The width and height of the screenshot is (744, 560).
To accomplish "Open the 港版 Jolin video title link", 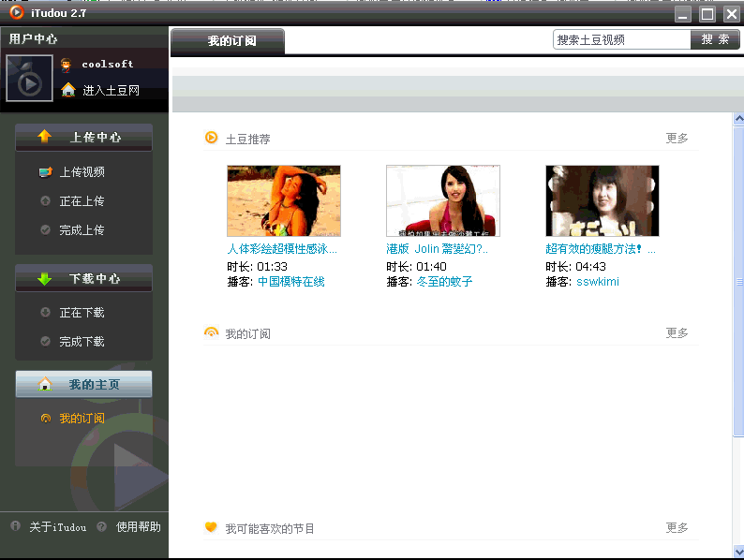I will pos(437,249).
